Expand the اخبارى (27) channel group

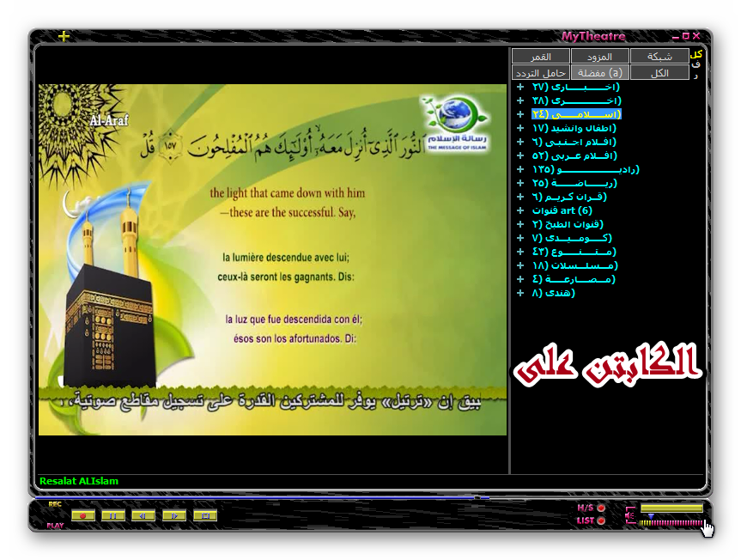(x=520, y=87)
